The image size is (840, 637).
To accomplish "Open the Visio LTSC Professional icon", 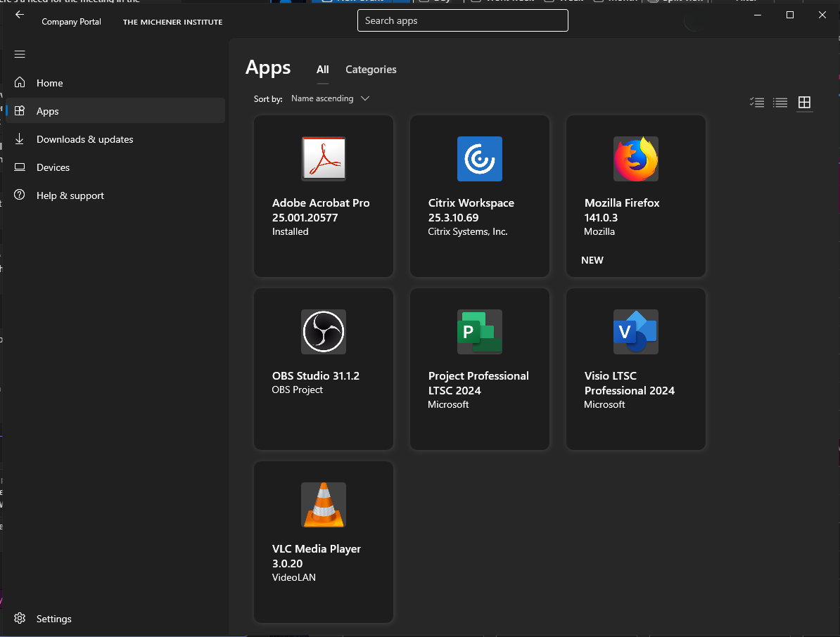I will [x=635, y=332].
